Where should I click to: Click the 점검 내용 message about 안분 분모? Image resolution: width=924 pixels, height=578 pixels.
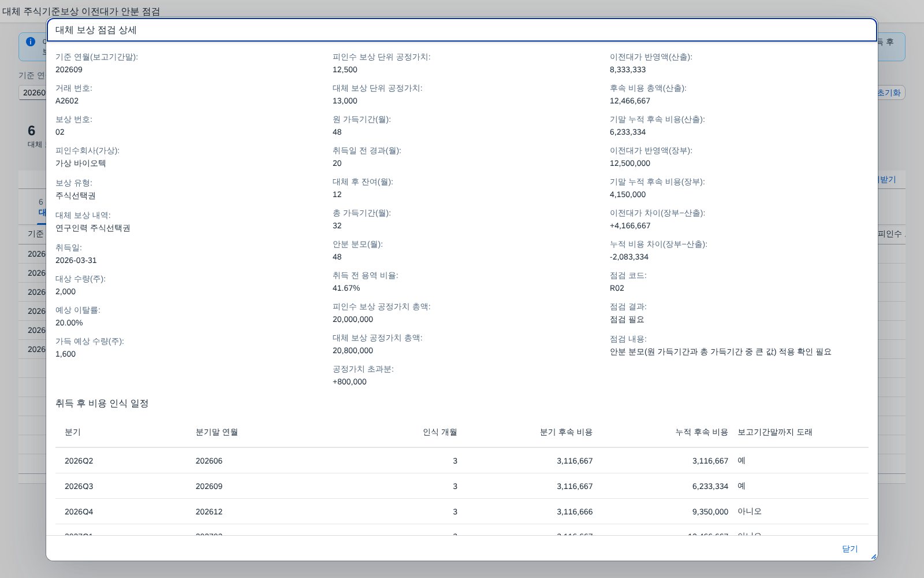(x=721, y=351)
